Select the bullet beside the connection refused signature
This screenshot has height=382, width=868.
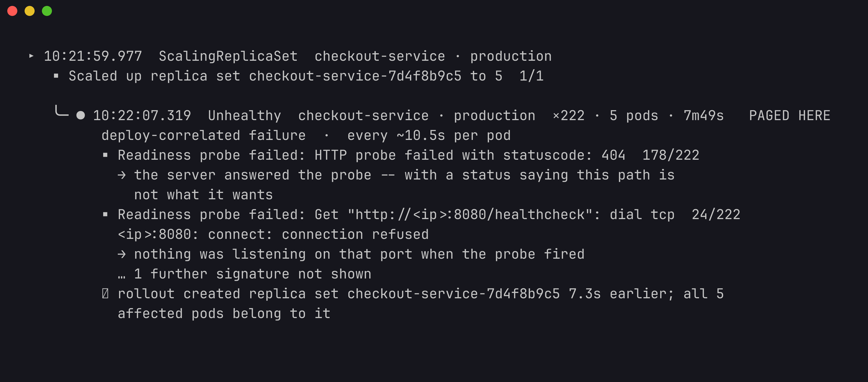[105, 214]
